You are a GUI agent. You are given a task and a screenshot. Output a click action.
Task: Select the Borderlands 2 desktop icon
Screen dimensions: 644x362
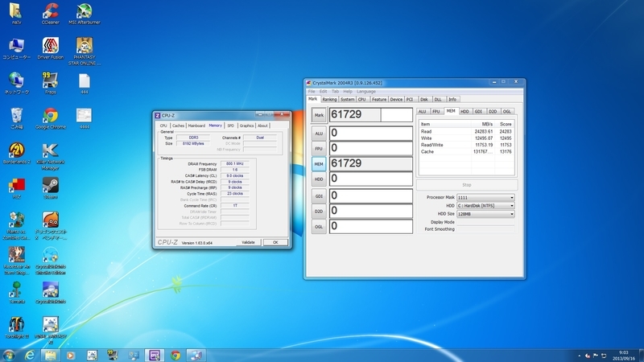click(x=17, y=153)
